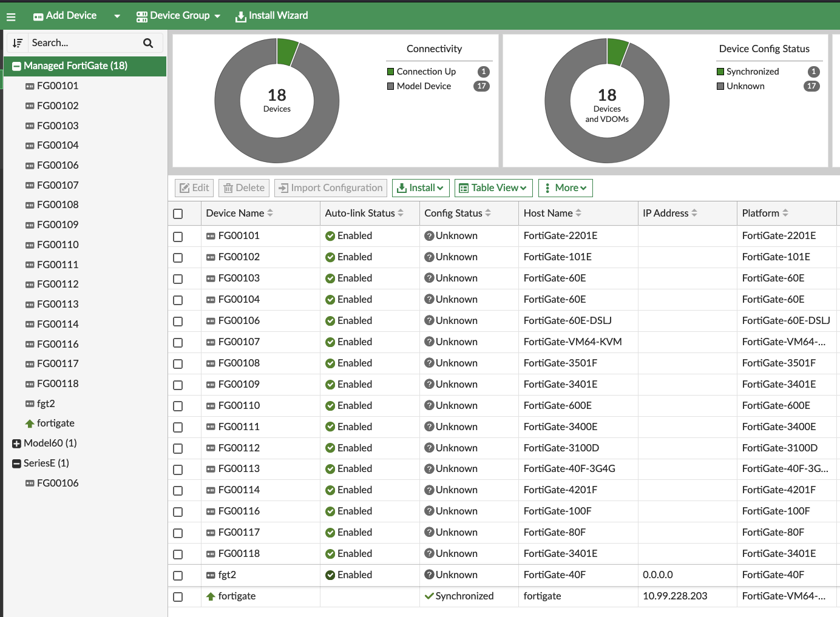Open the Table View dropdown
Viewport: 840px width, 617px height.
493,188
